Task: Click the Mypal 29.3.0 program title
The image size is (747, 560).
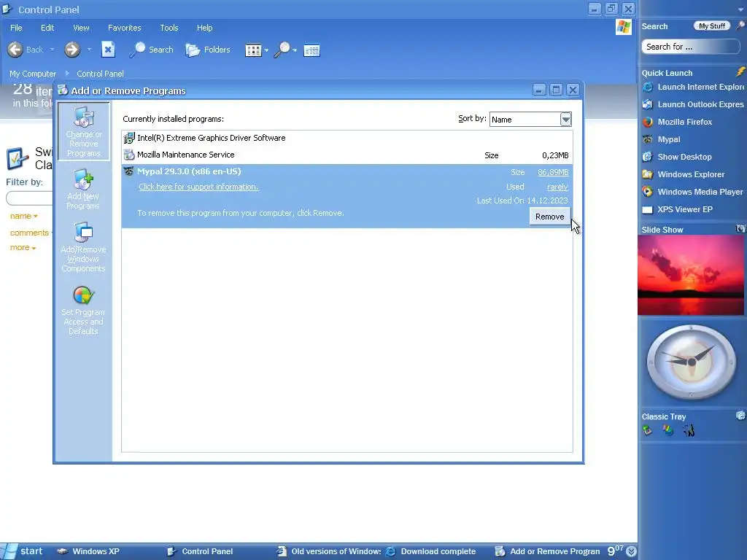Action: click(189, 171)
